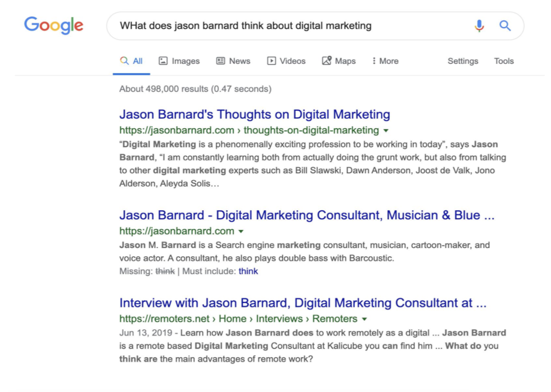Click snippet line starting "voice actor. A consultant"
Image resolution: width=551 pixels, height=392 pixels.
257,258
